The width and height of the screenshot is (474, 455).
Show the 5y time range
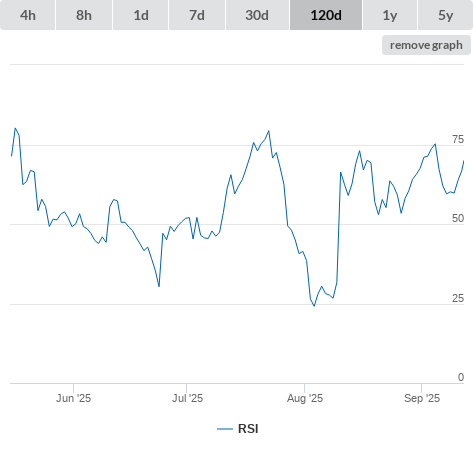(x=446, y=15)
